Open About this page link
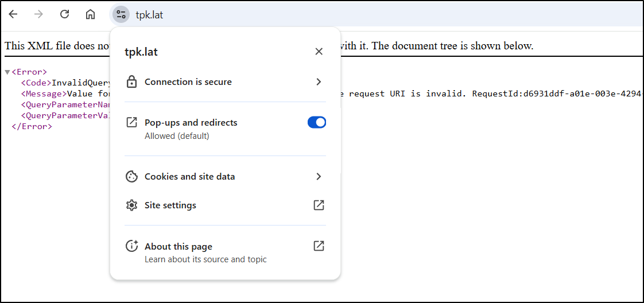This screenshot has width=644, height=303. [179, 247]
